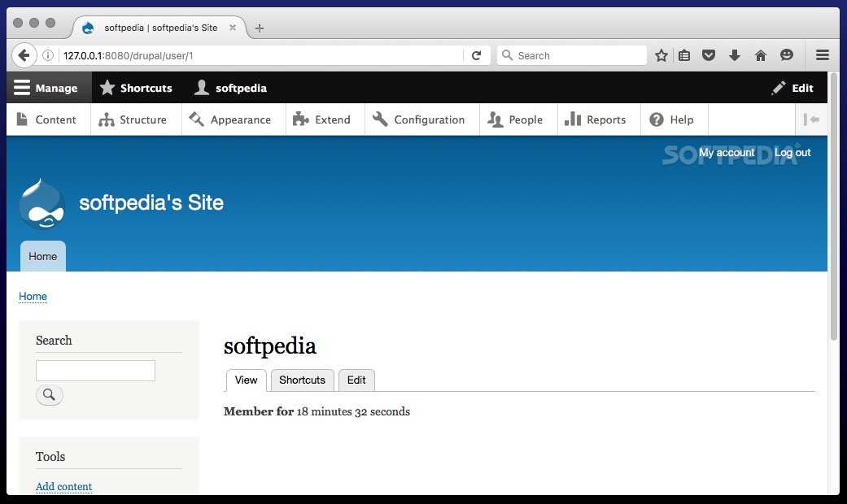Select the Edit profile tab
The image size is (847, 504).
(x=356, y=380)
